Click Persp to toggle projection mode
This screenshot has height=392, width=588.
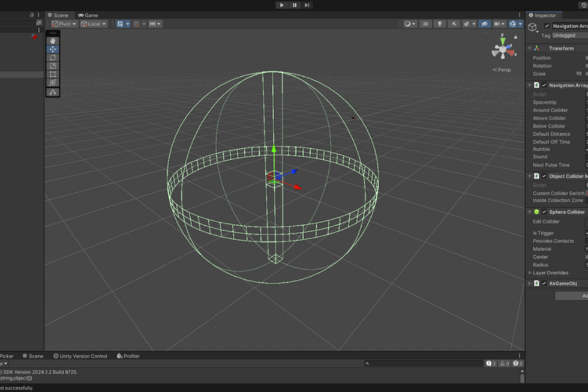tap(502, 70)
